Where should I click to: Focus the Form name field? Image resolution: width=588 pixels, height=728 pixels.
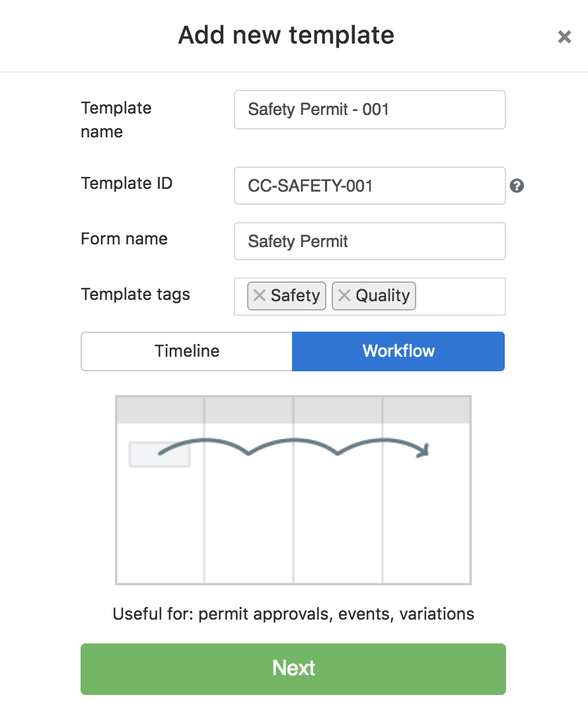370,241
